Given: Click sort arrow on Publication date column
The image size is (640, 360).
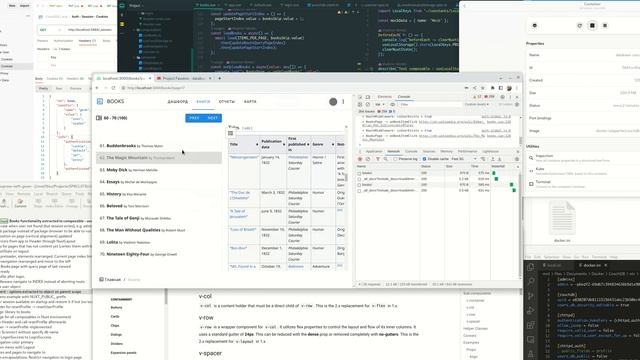Looking at the screenshot, I should (284, 144).
